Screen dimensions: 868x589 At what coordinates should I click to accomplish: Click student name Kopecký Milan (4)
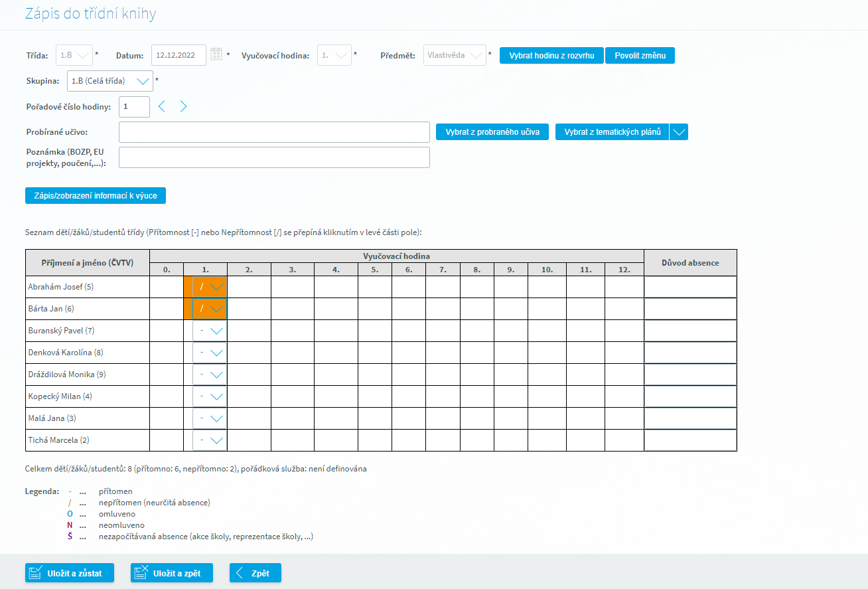pos(60,396)
